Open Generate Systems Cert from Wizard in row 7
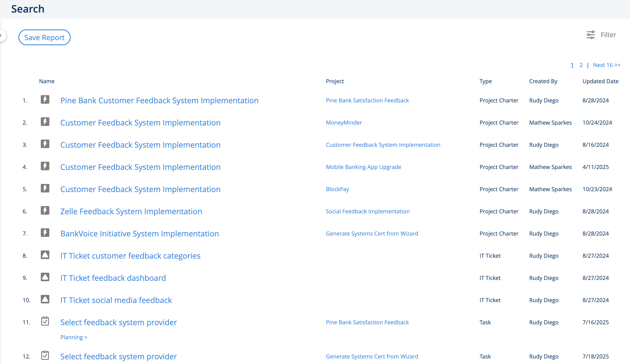630x364 pixels. (x=372, y=234)
